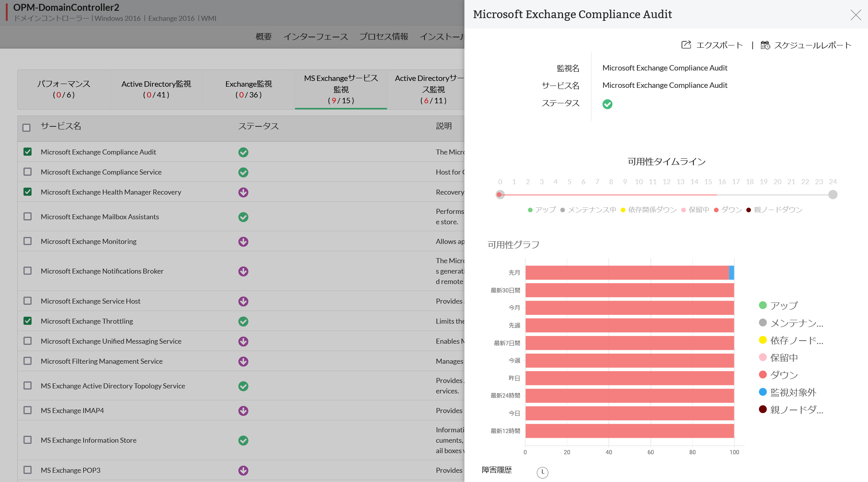
Task: Open the Active Directory監視 tab
Action: (156, 89)
